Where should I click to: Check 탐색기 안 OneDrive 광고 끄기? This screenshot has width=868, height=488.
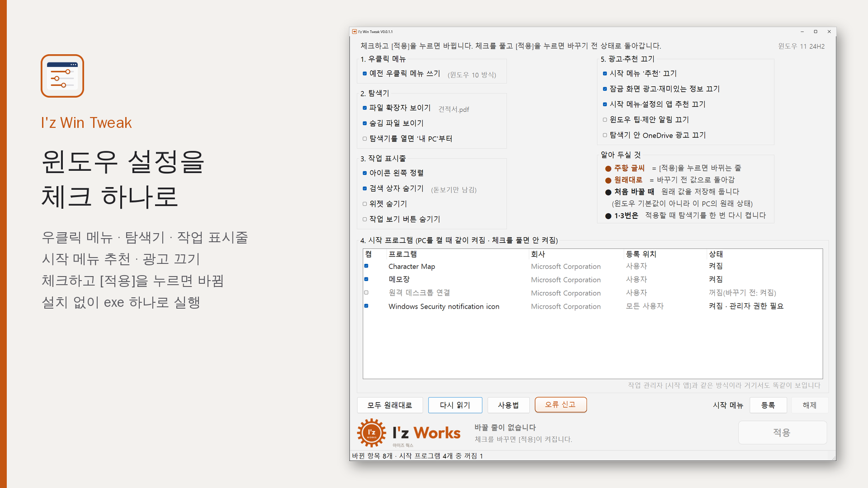point(605,135)
